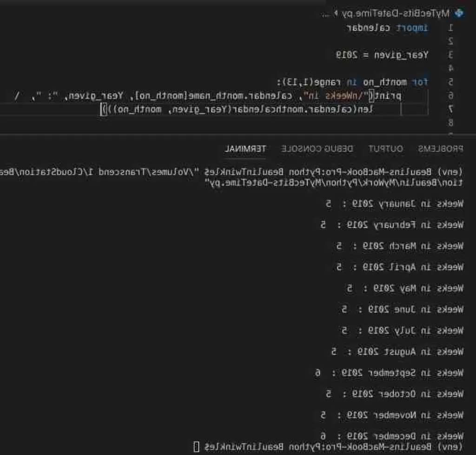
Task: Click the '\nWeeks in' string literal
Action: [336, 96]
